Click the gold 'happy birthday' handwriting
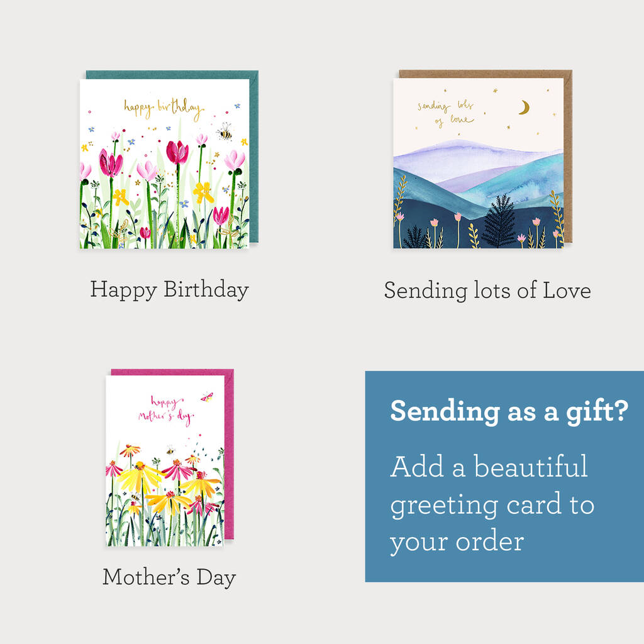 pyautogui.click(x=164, y=109)
